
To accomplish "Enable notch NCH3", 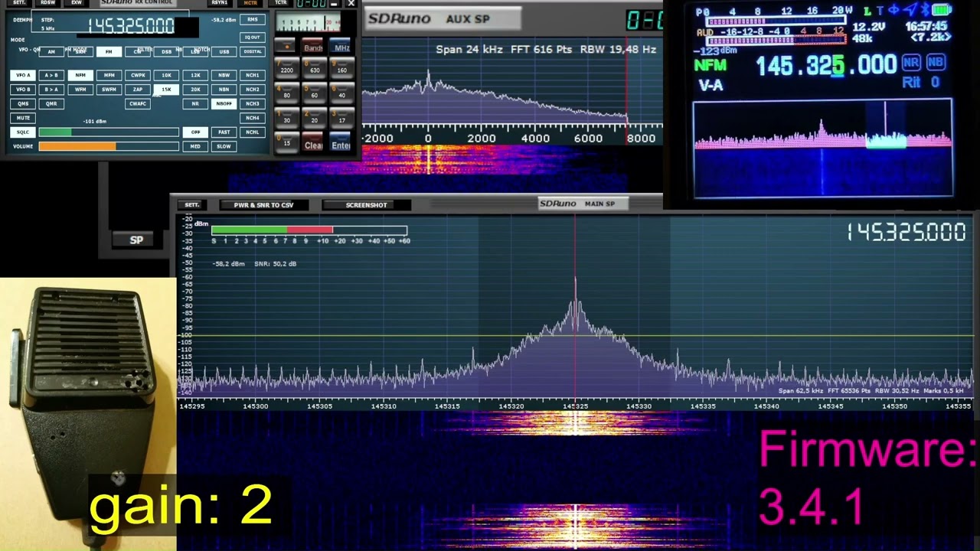I will click(x=252, y=103).
